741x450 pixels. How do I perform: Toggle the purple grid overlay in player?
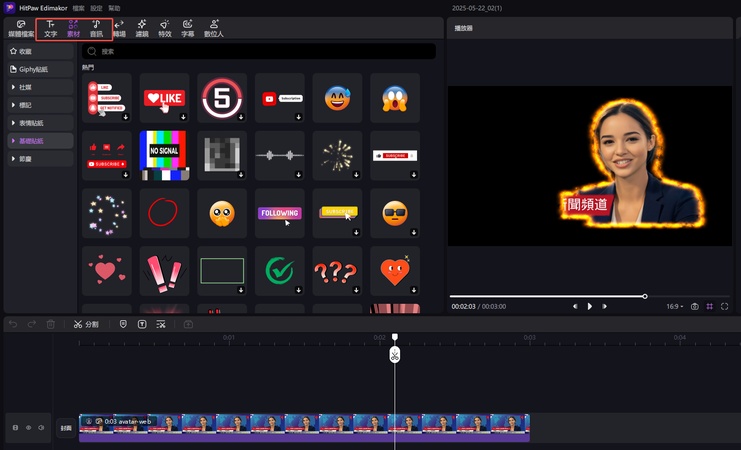[710, 306]
